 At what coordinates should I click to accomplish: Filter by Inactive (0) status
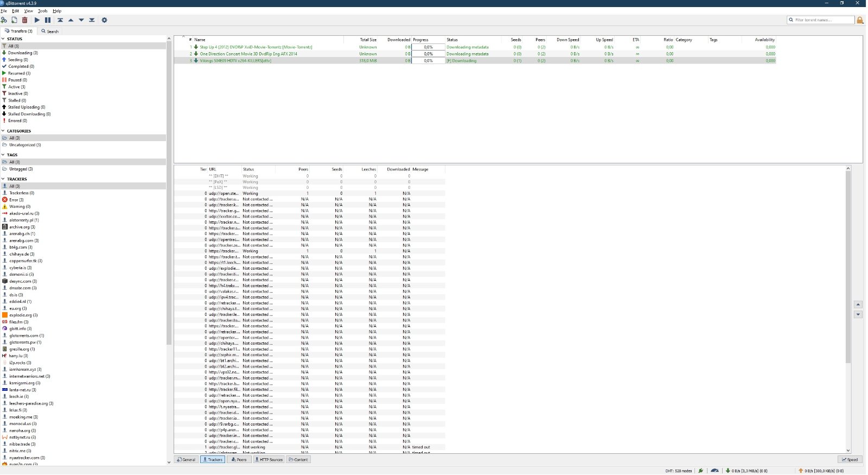(18, 93)
